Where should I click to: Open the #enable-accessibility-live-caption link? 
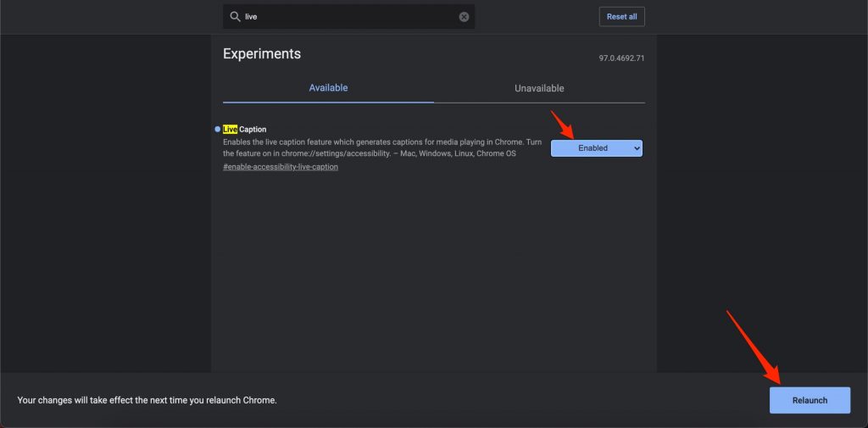(x=281, y=167)
